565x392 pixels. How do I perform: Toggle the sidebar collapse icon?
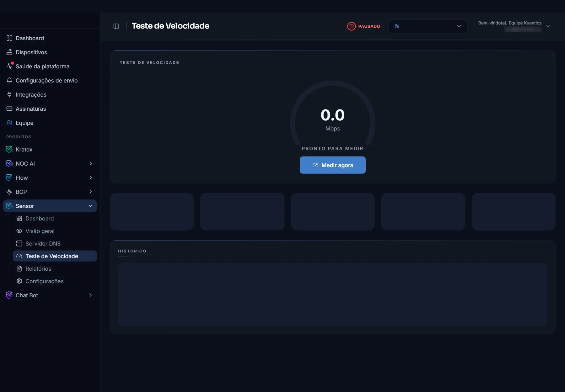tap(116, 26)
